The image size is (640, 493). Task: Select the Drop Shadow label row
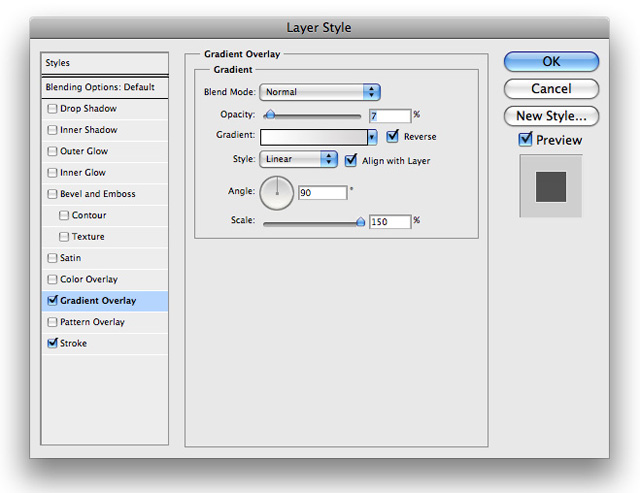pyautogui.click(x=105, y=109)
